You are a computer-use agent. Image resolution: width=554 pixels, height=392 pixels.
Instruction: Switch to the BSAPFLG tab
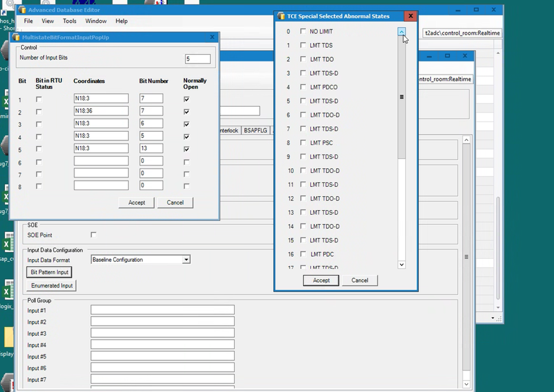pyautogui.click(x=255, y=130)
